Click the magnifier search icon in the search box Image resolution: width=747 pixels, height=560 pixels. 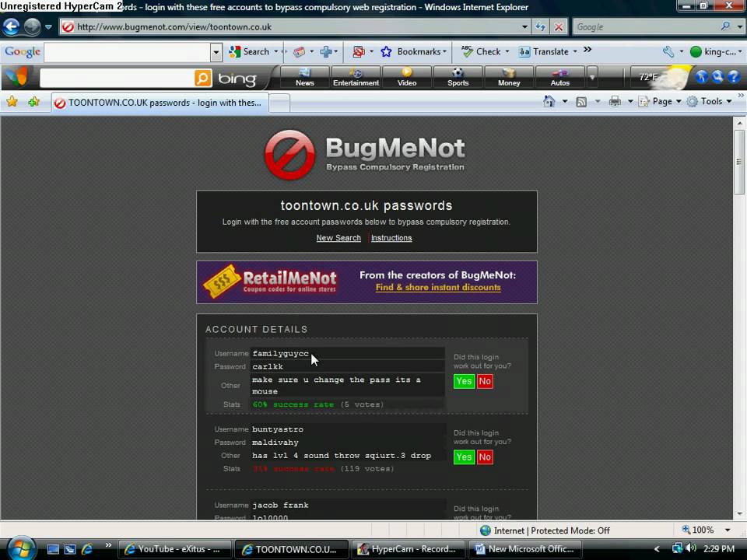[x=725, y=26]
